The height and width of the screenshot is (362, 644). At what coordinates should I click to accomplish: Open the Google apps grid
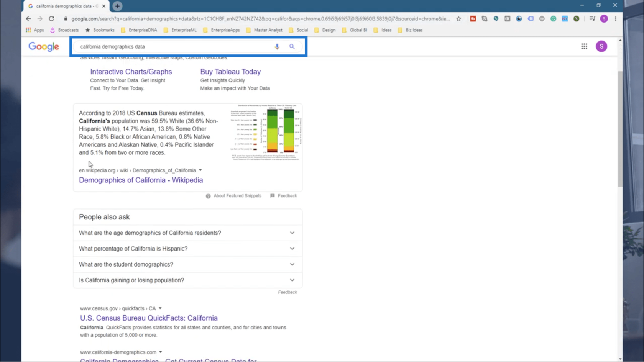(584, 46)
